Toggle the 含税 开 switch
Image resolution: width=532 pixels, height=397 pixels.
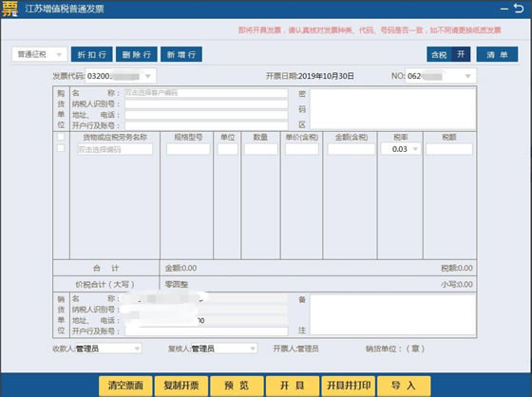[448, 54]
